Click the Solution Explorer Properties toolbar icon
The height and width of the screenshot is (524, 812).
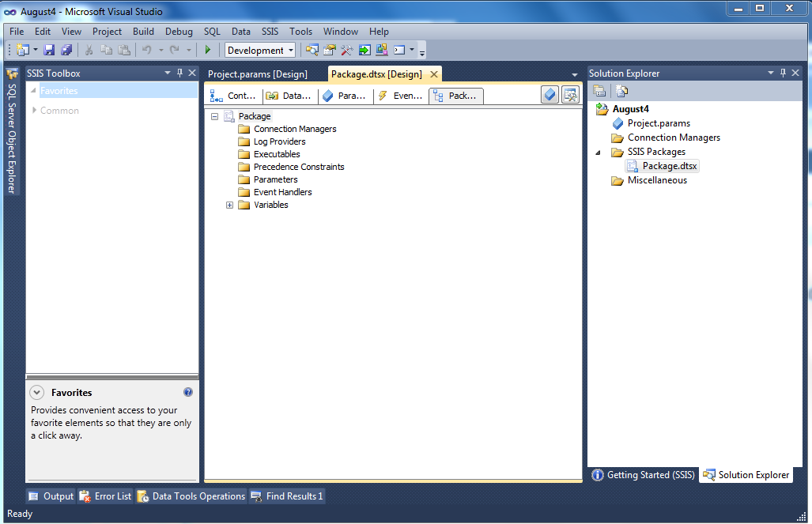point(599,91)
